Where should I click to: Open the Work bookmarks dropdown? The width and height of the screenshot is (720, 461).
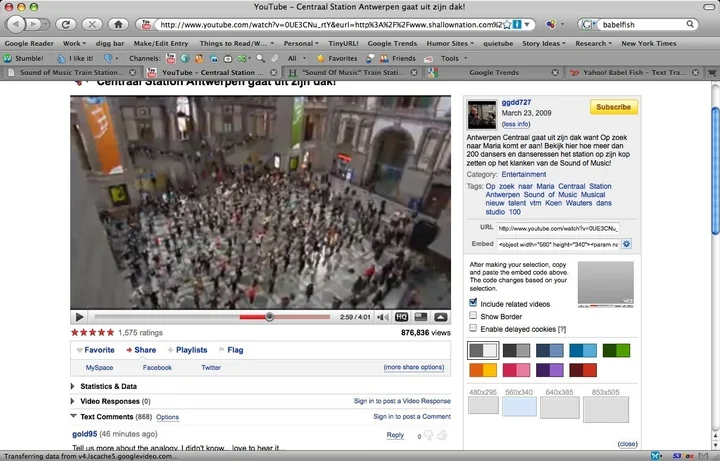74,43
